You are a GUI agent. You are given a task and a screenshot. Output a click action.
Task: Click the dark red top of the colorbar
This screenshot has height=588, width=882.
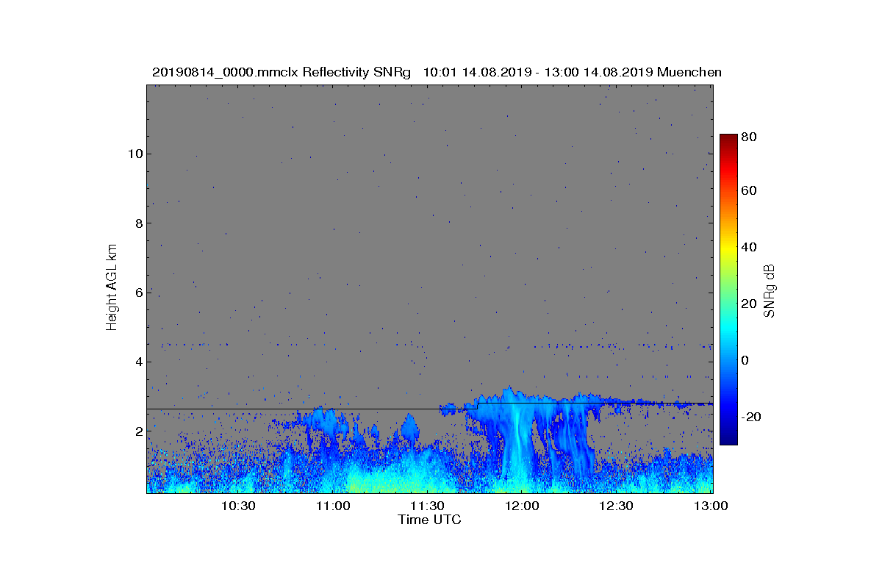point(728,140)
